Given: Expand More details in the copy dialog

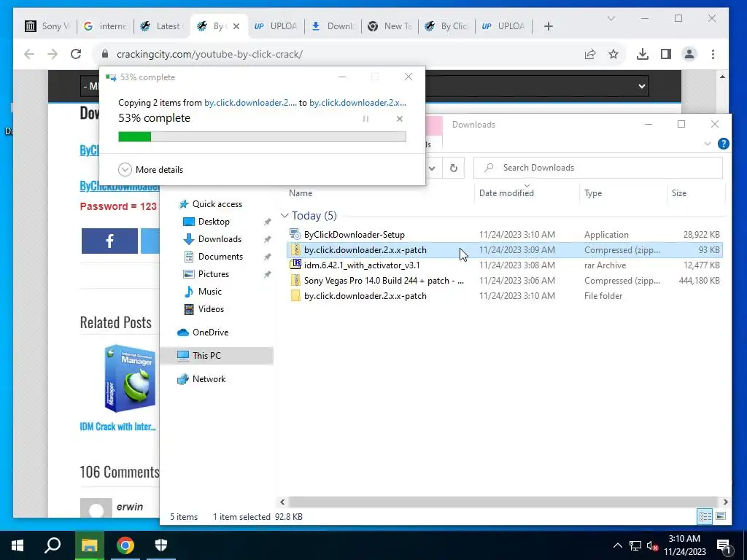Looking at the screenshot, I should pyautogui.click(x=150, y=169).
